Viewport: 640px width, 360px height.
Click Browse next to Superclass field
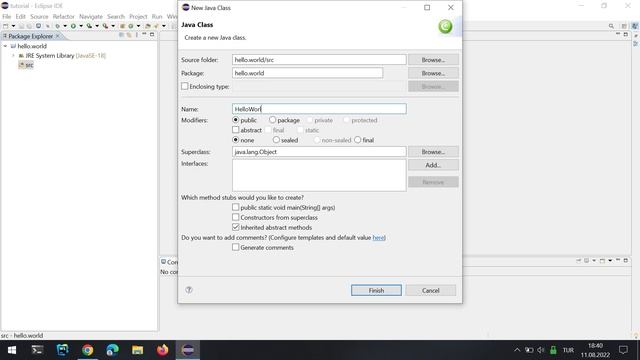433,151
